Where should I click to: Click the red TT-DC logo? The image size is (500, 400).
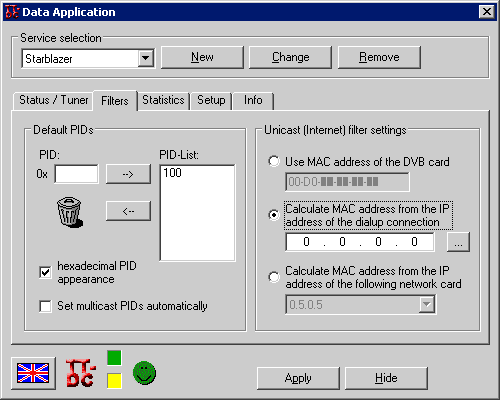(80, 373)
